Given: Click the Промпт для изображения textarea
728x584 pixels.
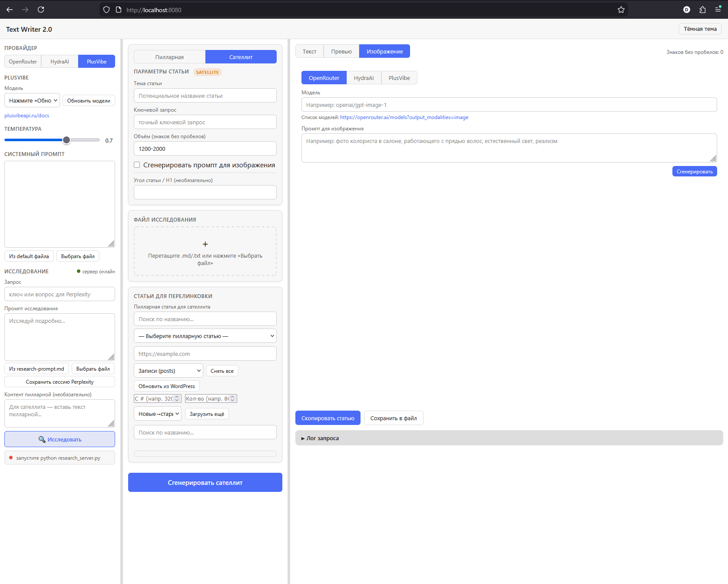Looking at the screenshot, I should tap(509, 148).
